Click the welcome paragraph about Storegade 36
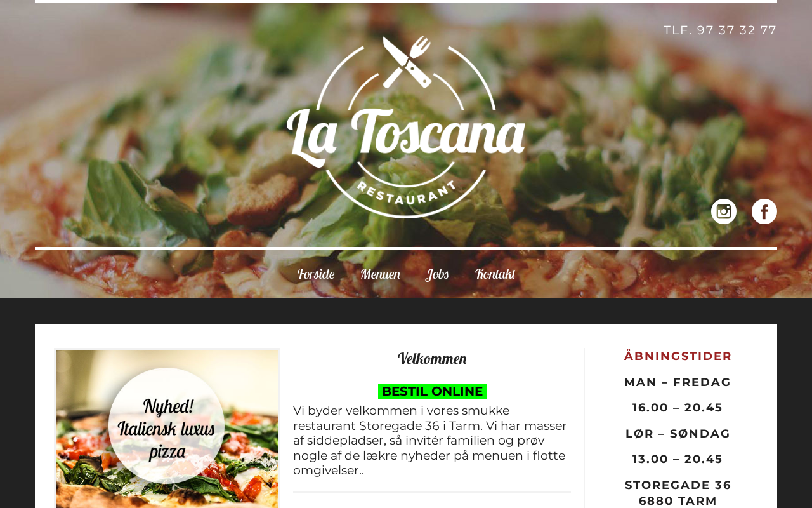812x508 pixels. click(x=431, y=441)
